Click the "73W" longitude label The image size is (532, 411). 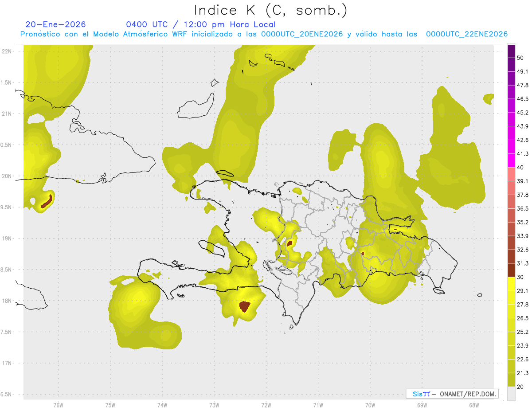[x=214, y=405]
